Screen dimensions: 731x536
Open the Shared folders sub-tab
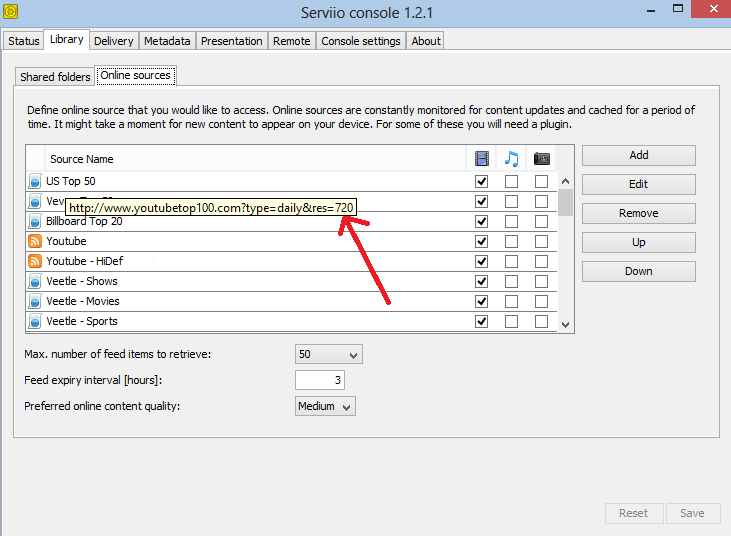55,77
